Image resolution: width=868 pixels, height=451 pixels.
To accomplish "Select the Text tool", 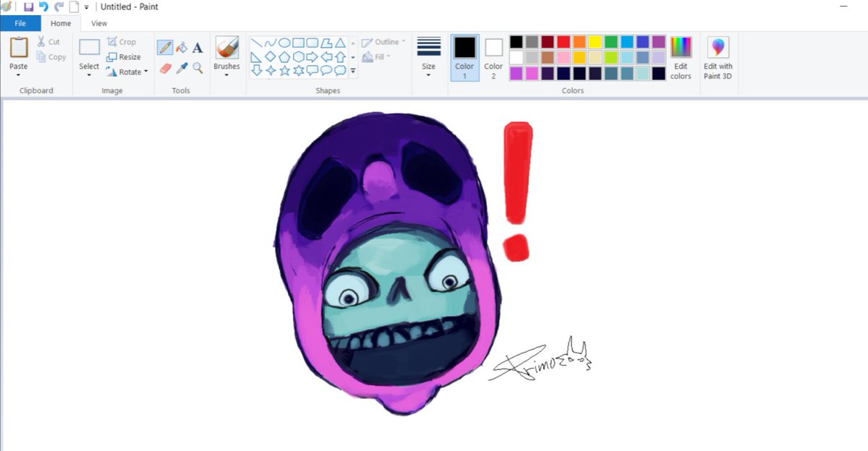I will pyautogui.click(x=197, y=48).
